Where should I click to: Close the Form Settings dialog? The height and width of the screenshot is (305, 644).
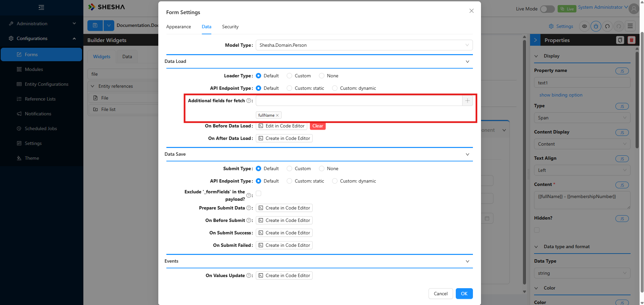click(x=472, y=11)
